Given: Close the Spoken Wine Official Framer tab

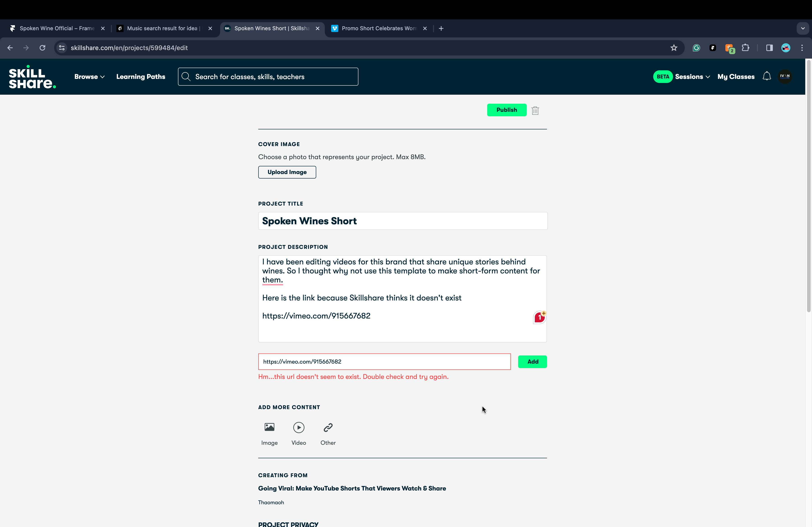Looking at the screenshot, I should 103,28.
